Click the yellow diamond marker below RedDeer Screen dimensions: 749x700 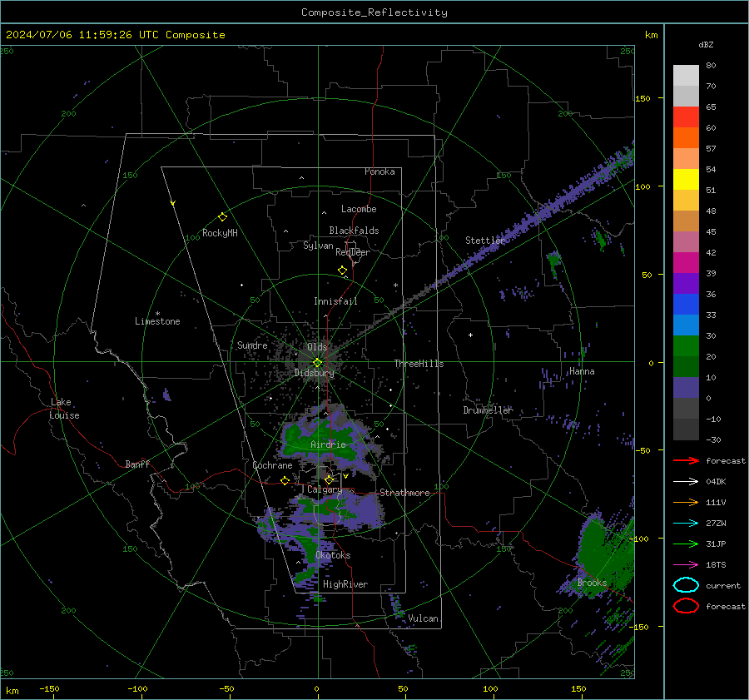coord(342,271)
